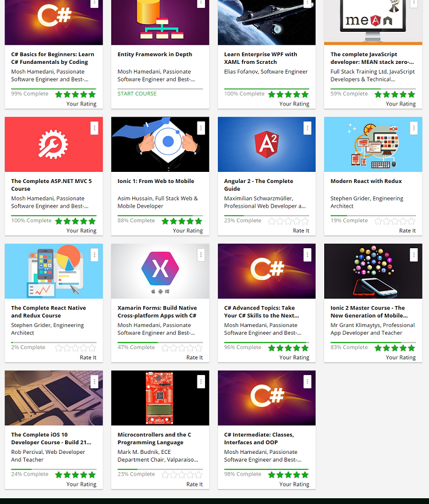The height and width of the screenshot is (504, 429).
Task: Click Rate It on Complete React Native course
Action: [x=88, y=357]
